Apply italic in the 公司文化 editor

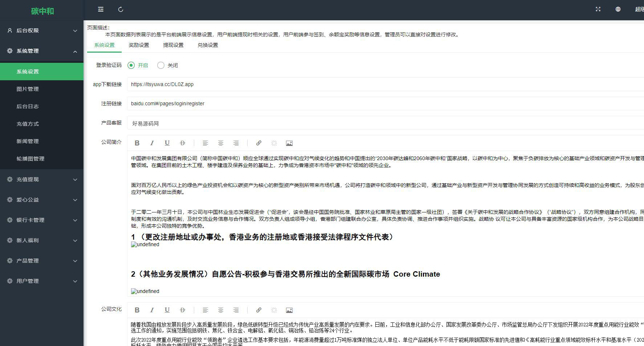152,310
